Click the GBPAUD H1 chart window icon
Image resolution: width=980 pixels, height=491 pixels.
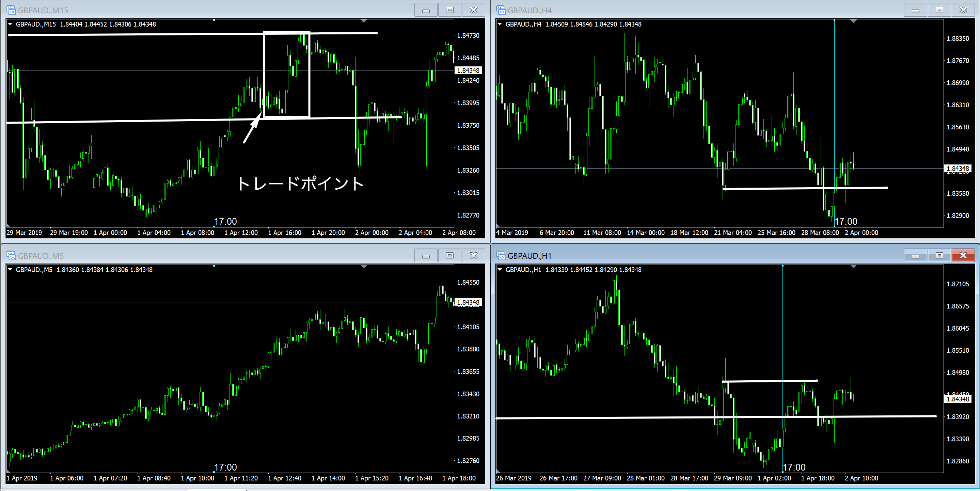[501, 256]
